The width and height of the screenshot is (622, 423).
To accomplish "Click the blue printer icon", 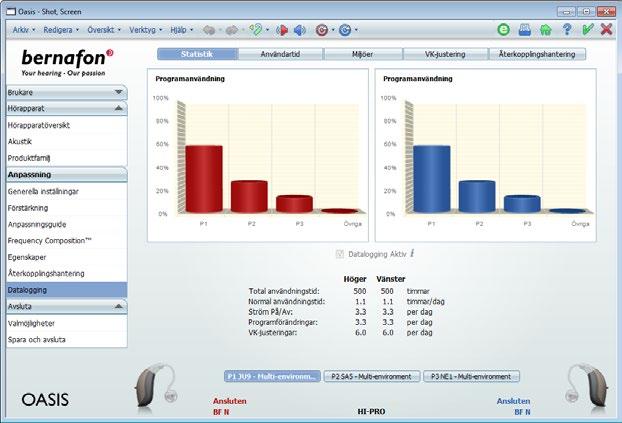I will coord(525,30).
